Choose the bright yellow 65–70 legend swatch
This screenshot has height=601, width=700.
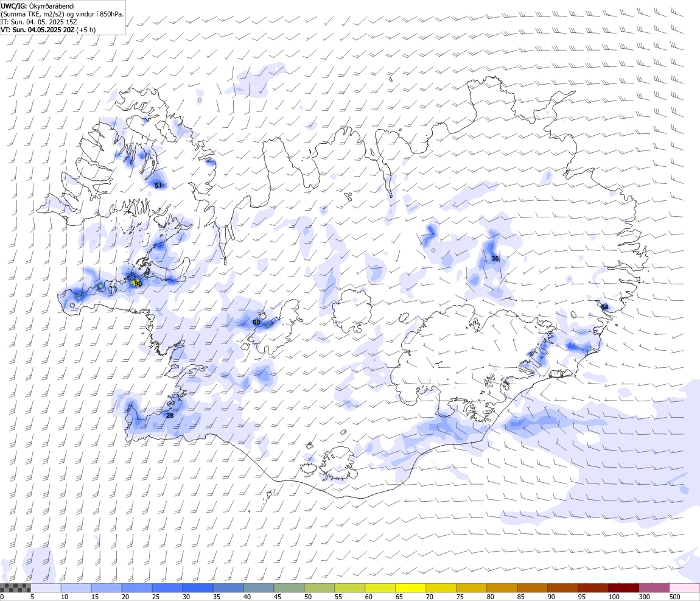[411, 588]
